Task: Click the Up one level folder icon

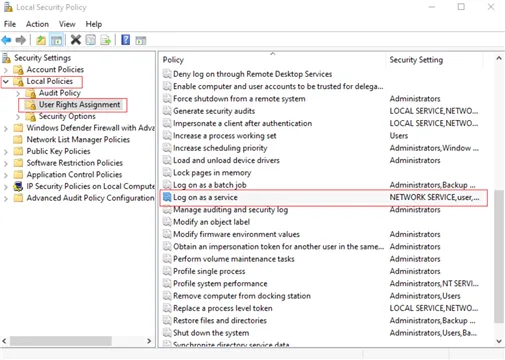Action: 41,40
